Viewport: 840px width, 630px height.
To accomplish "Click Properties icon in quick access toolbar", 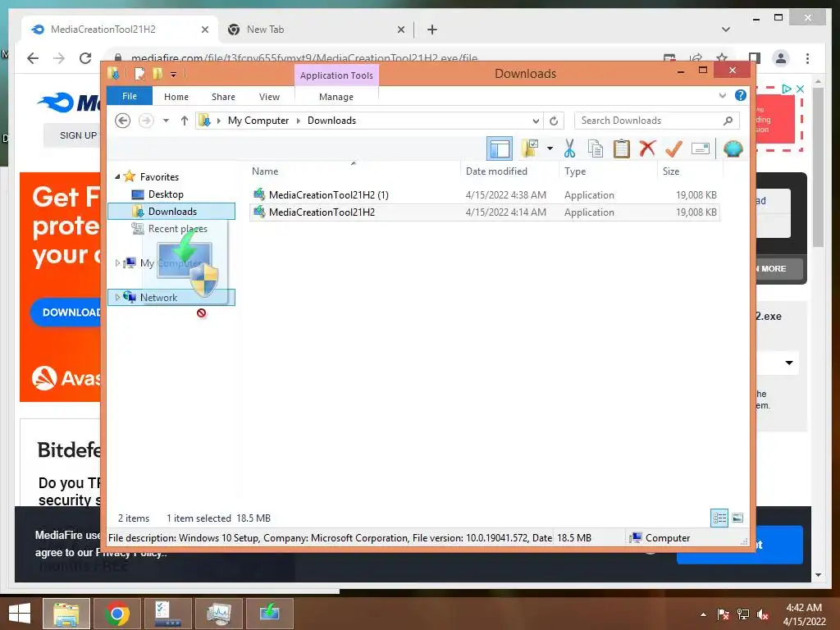I will [x=139, y=73].
